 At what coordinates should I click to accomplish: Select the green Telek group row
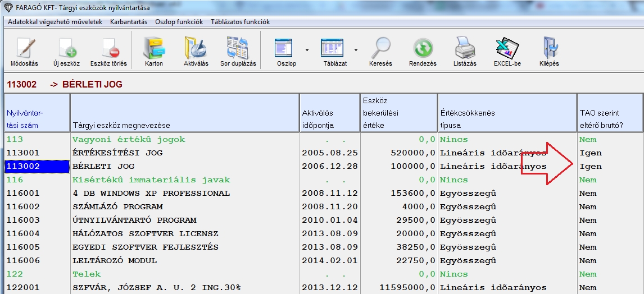[87, 274]
